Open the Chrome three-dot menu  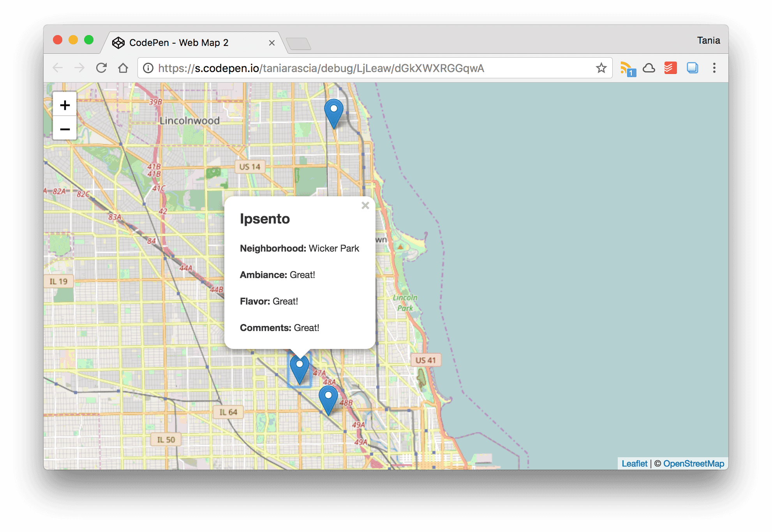tap(714, 67)
